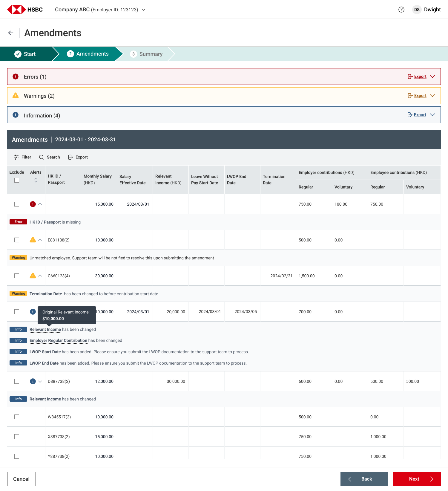Click the HSBC logo
The image size is (448, 491).
(x=25, y=10)
